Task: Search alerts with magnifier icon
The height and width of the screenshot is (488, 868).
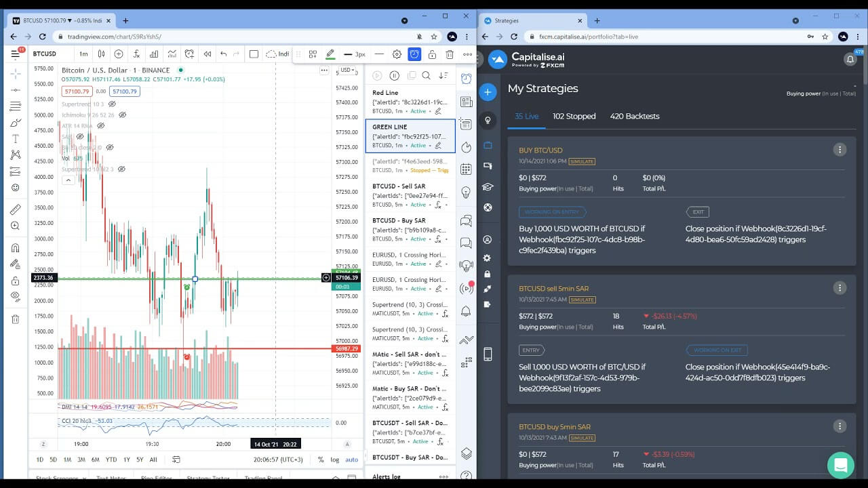Action: pyautogui.click(x=427, y=75)
